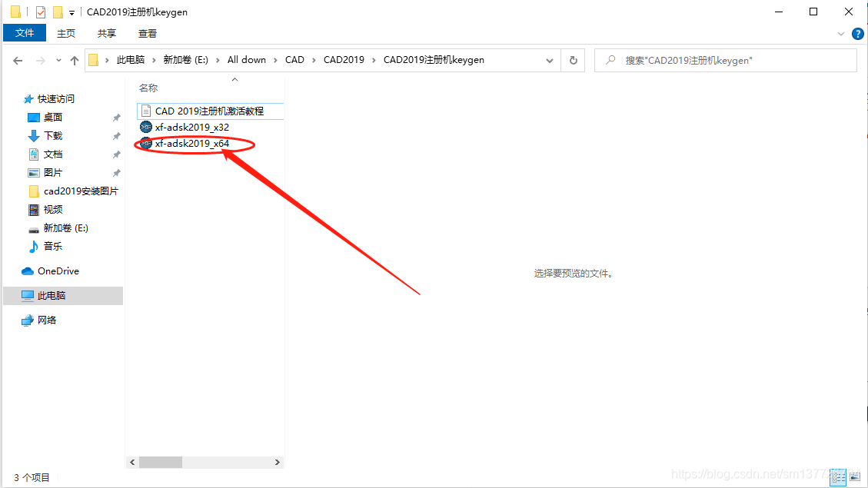Click the xf-adsk2019_x64 application icon
This screenshot has height=488, width=868.
[146, 143]
